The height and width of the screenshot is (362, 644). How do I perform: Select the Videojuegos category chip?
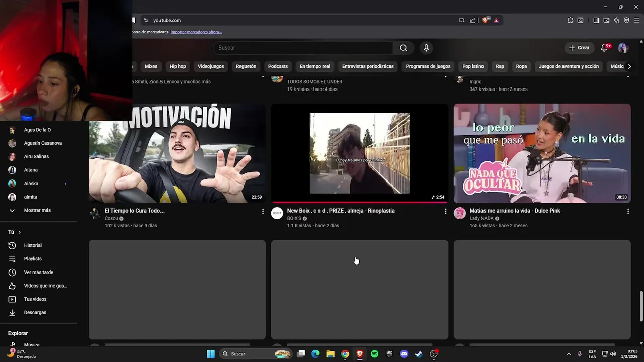click(211, 66)
